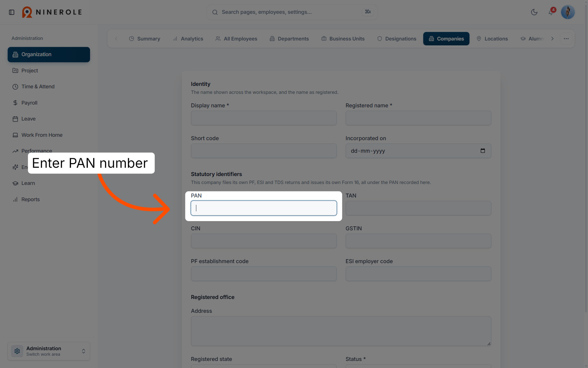Click the search pages field
The height and width of the screenshot is (368, 588).
click(x=292, y=12)
